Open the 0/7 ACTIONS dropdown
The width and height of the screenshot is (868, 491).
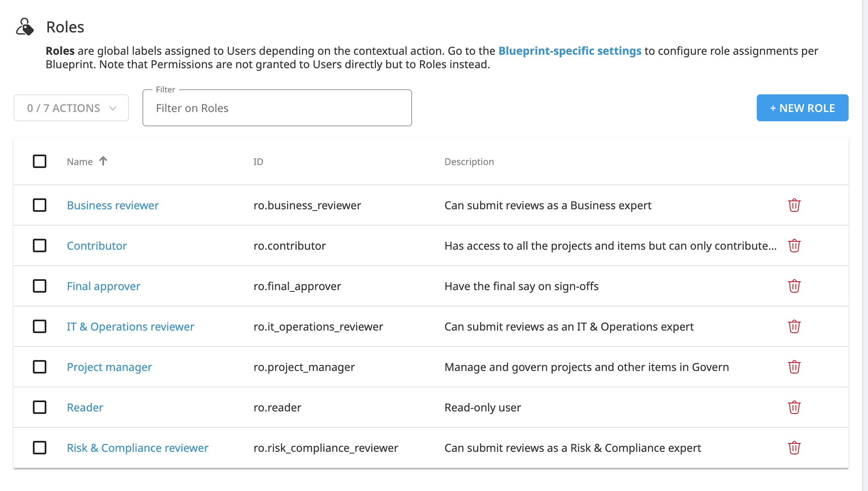click(71, 108)
